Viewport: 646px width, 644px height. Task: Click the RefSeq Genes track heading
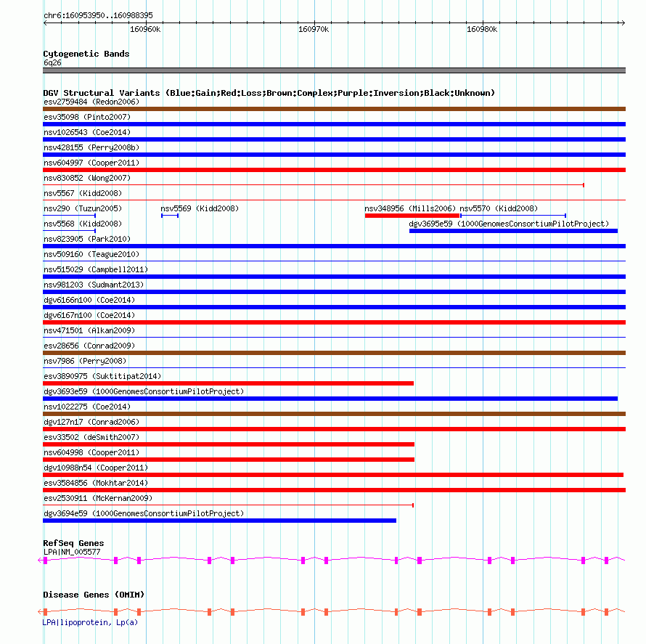coord(73,543)
